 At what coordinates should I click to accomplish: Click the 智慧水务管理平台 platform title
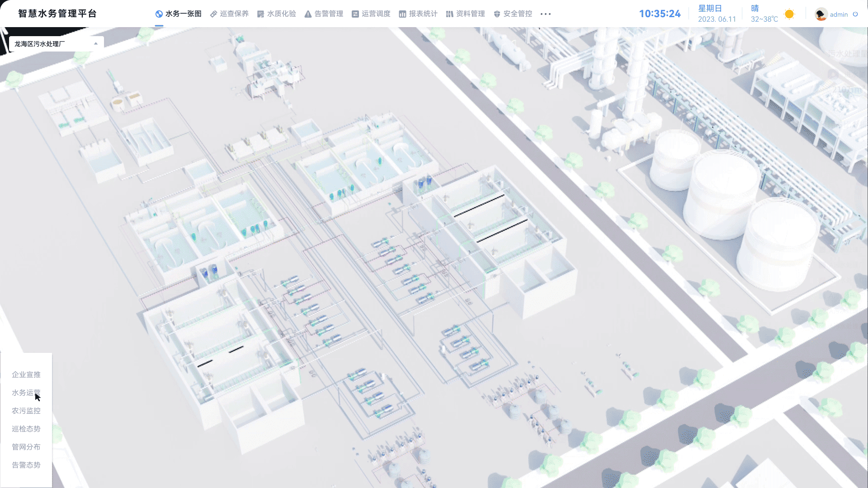point(57,14)
